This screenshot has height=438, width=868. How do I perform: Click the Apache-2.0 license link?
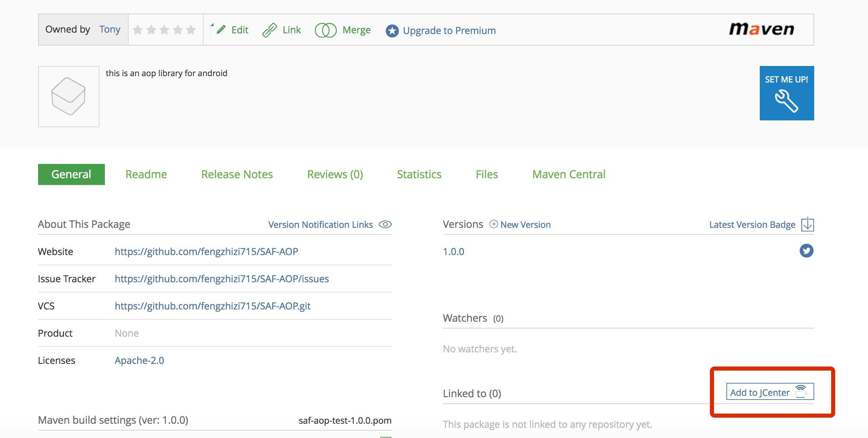pos(139,360)
